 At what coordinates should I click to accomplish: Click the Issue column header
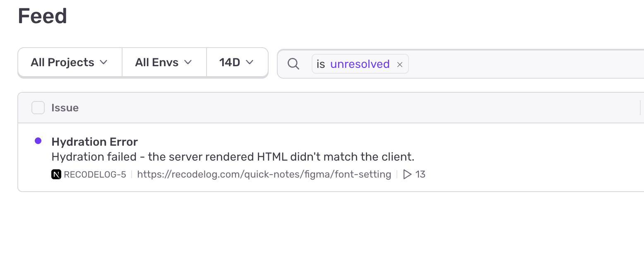(65, 108)
